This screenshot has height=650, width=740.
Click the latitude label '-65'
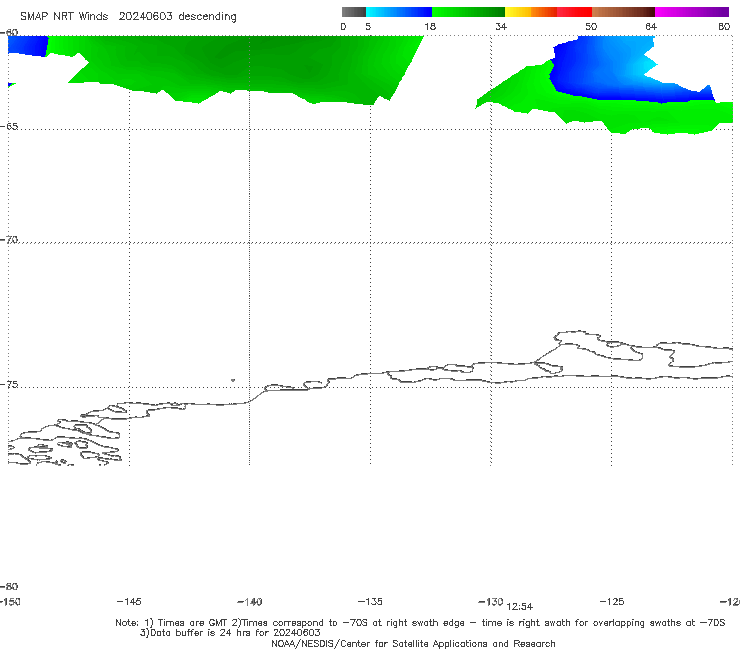coord(9,127)
